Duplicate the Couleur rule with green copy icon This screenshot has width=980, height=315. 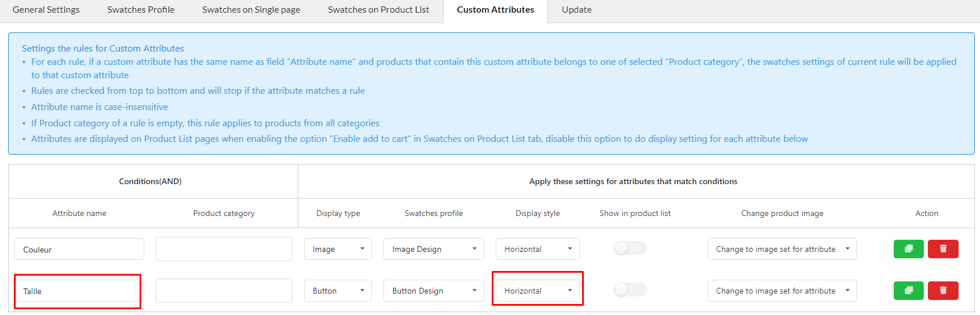(908, 249)
